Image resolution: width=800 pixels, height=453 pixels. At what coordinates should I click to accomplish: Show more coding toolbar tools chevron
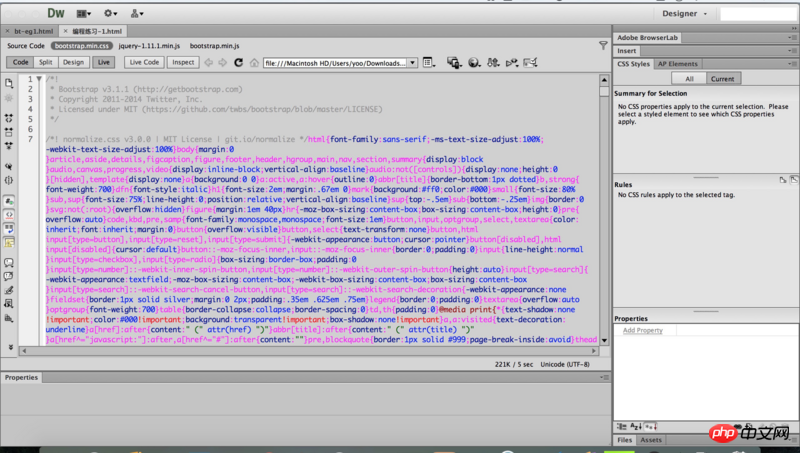point(10,347)
